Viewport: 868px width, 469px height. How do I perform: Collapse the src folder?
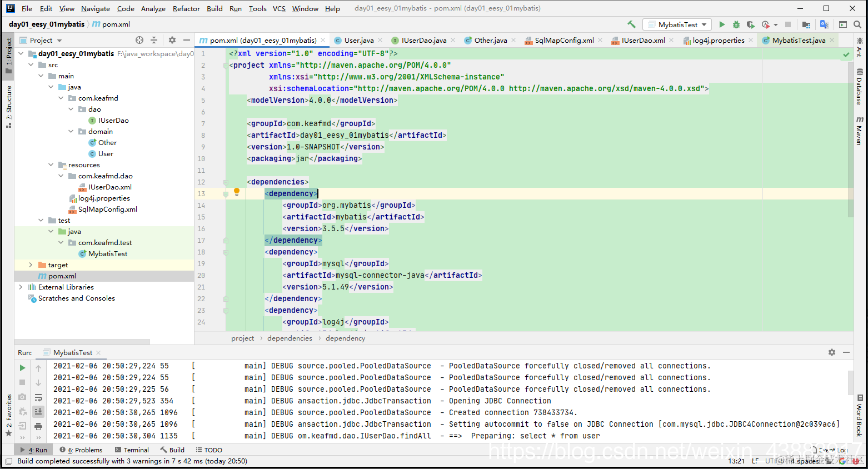(31, 65)
